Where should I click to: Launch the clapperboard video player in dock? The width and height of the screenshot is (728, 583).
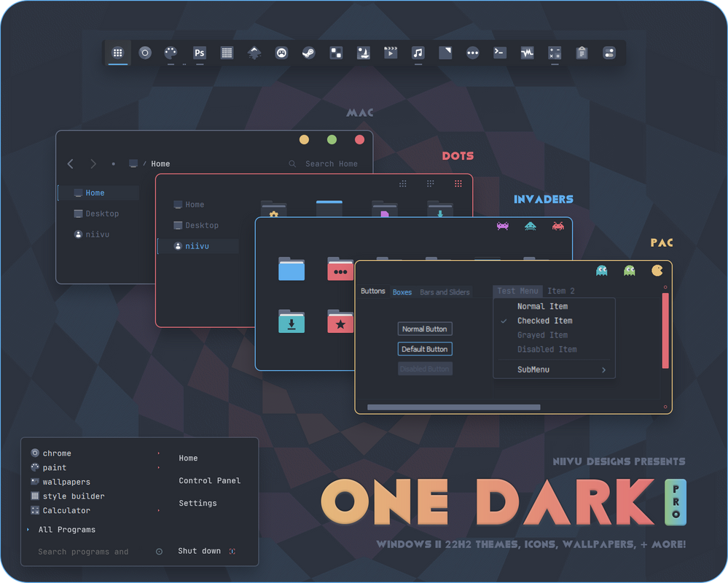pos(391,52)
